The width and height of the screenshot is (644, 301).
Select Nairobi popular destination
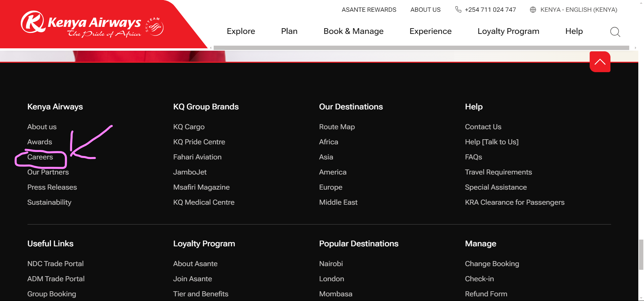(331, 264)
